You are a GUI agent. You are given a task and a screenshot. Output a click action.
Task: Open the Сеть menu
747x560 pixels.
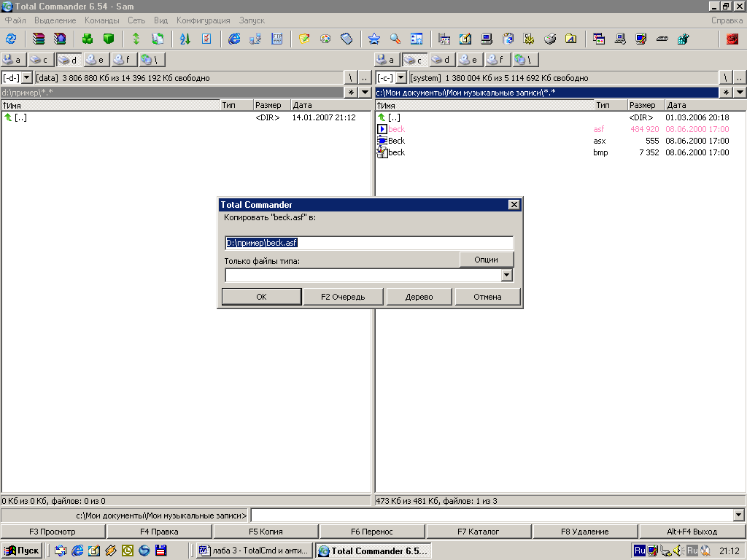[136, 20]
